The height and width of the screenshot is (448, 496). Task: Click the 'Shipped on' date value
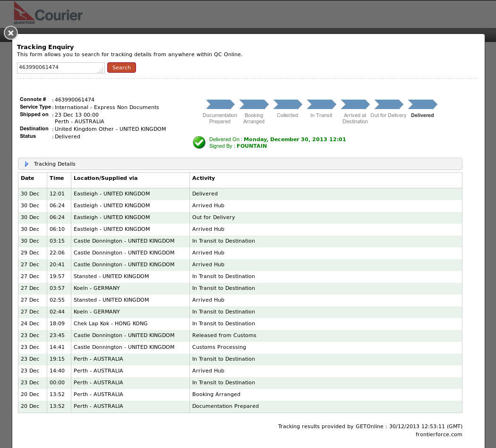point(77,115)
